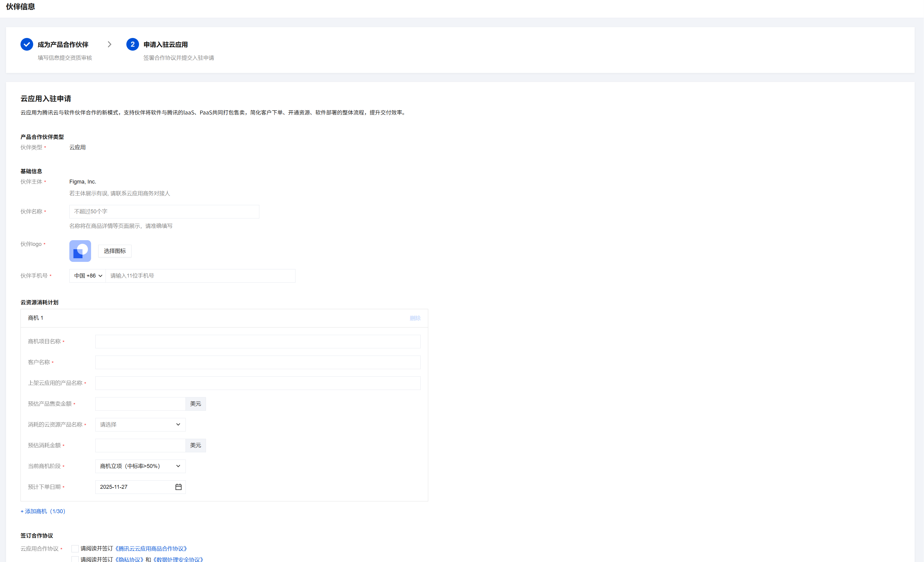Click the 选择图标 button
Screen dimensions: 924x562
pos(115,251)
